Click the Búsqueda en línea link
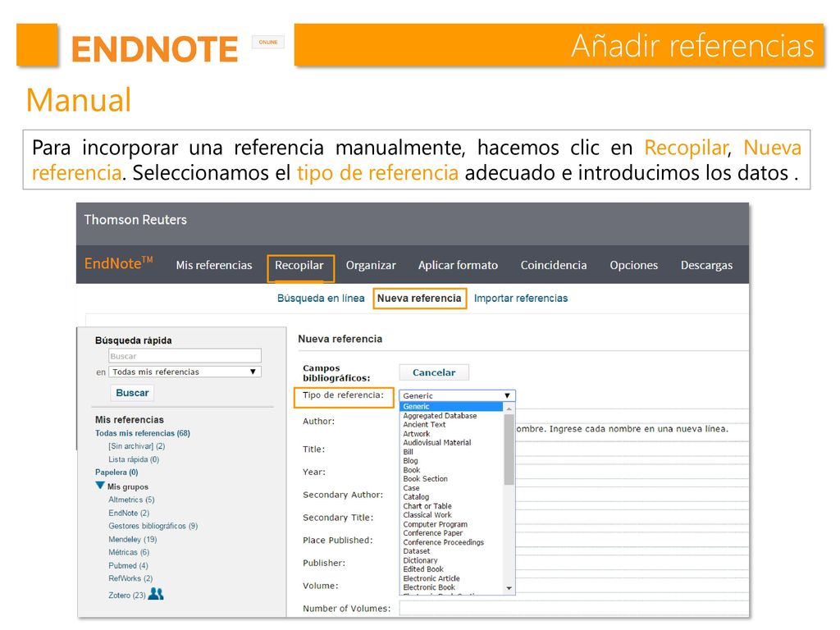 (321, 299)
